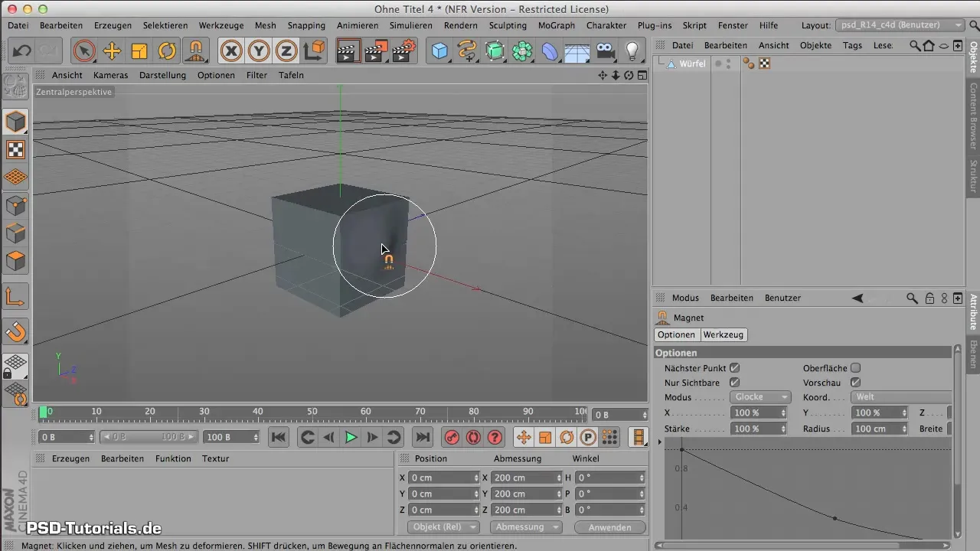Image resolution: width=980 pixels, height=551 pixels.
Task: Toggle autokeying button
Action: coord(473,437)
